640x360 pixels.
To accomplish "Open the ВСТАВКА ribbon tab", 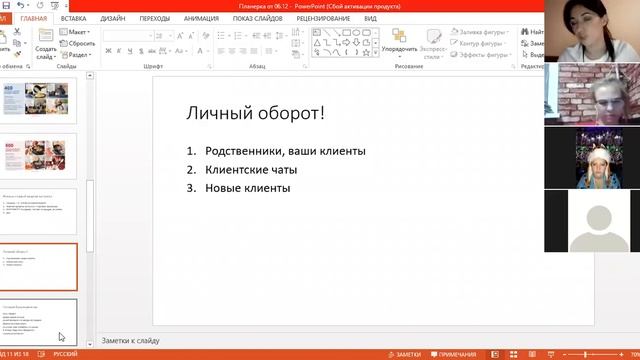I will [73, 18].
